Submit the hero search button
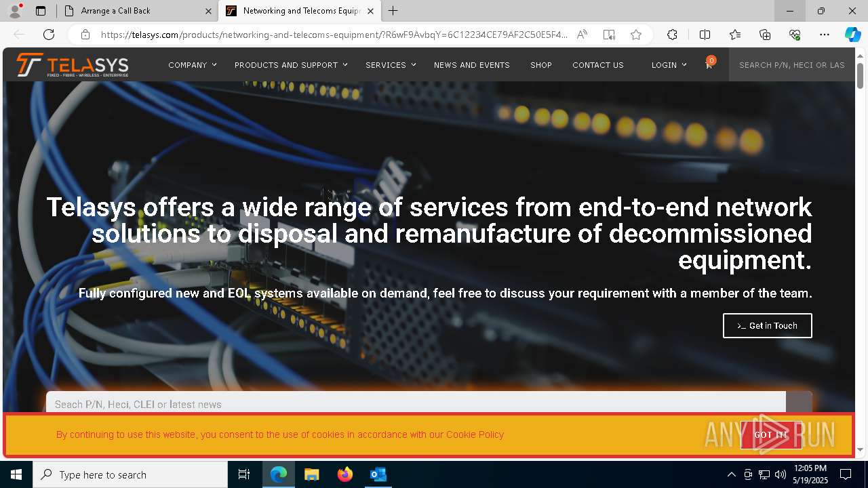Screen dimensions: 868x488 (x=799, y=403)
